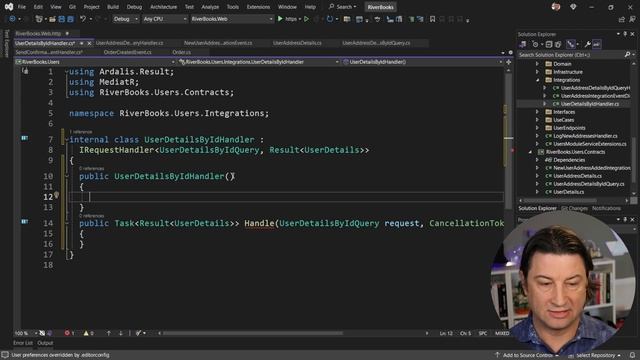Close the UserDetailsByIdHandler.cs tab
The width and height of the screenshot is (640, 360).
click(89, 43)
